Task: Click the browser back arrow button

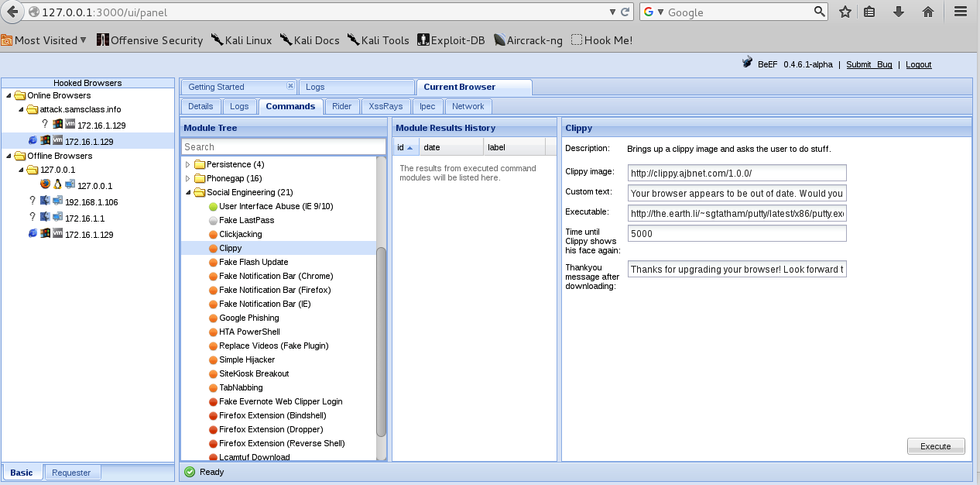Action: [12, 12]
